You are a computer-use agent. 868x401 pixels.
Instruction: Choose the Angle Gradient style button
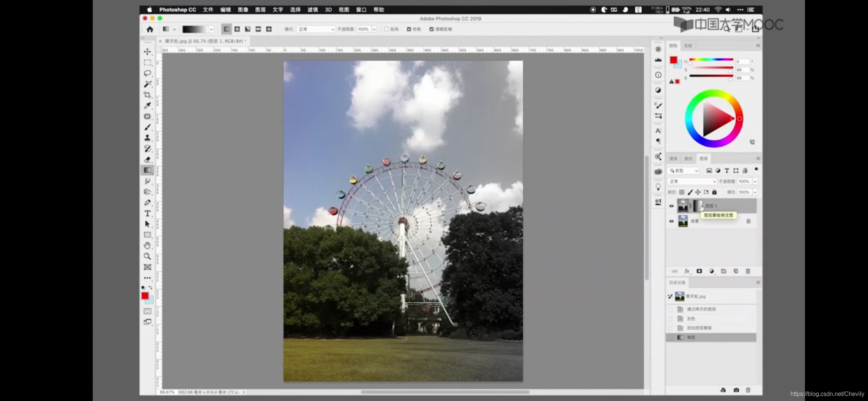coord(247,29)
